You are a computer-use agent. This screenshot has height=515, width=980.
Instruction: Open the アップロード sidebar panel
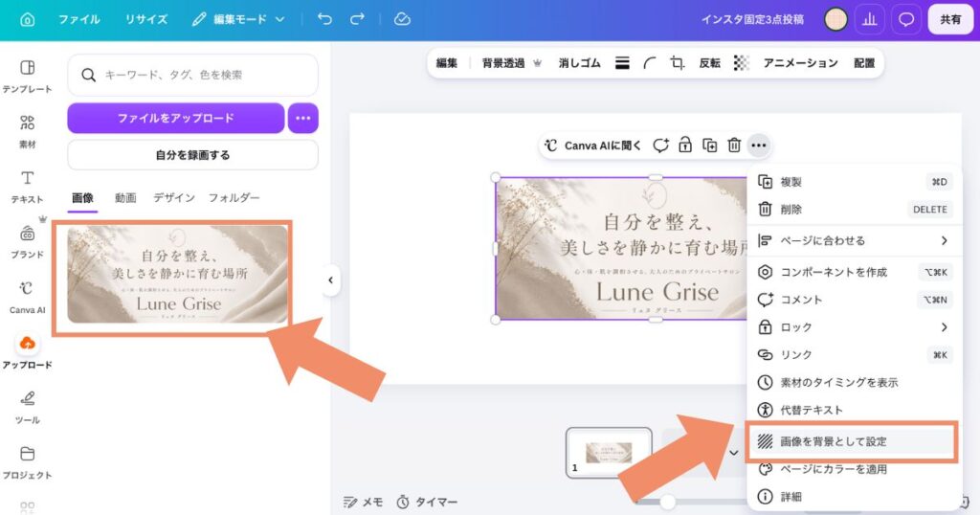pyautogui.click(x=27, y=351)
